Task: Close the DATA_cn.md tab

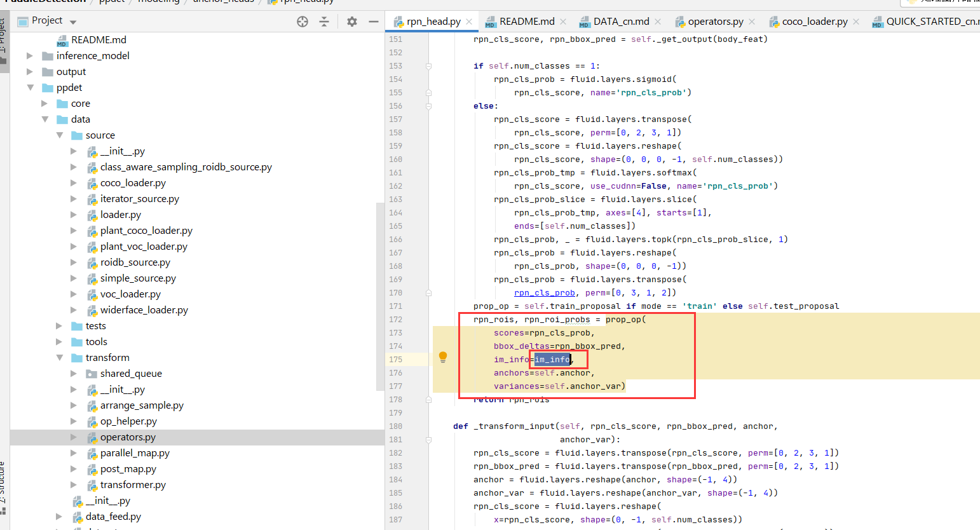Action: point(658,22)
